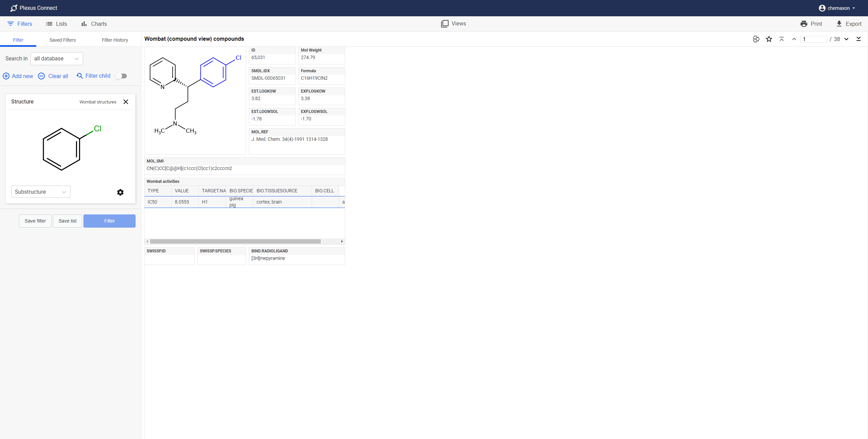This screenshot has width=868, height=439.
Task: Click the star/bookmark icon near top right
Action: coord(769,39)
